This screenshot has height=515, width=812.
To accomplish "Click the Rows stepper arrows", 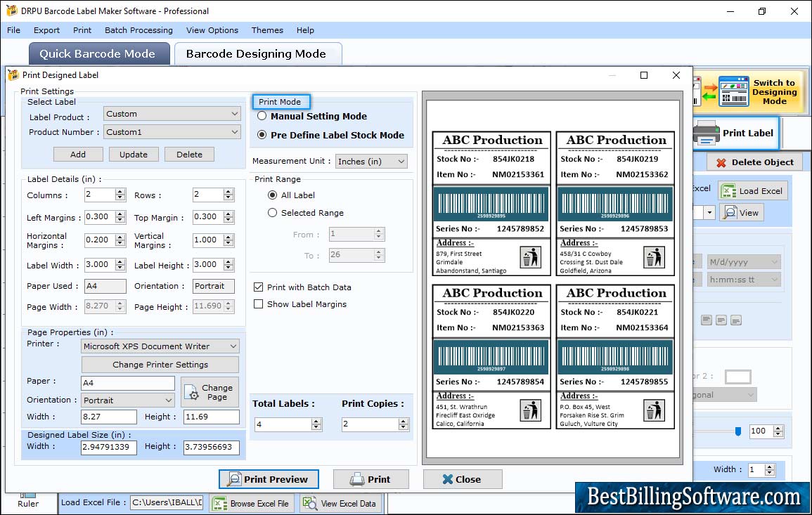I will (x=228, y=195).
